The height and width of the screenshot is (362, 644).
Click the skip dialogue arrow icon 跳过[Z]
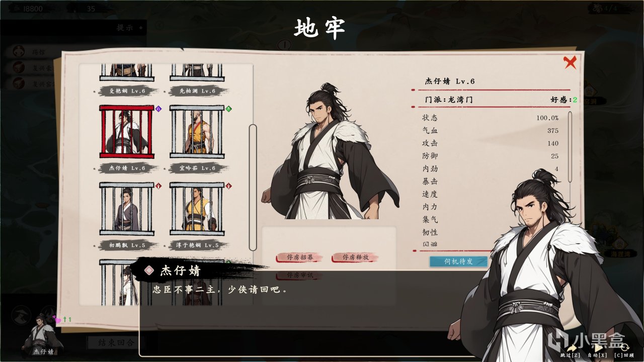click(x=572, y=347)
